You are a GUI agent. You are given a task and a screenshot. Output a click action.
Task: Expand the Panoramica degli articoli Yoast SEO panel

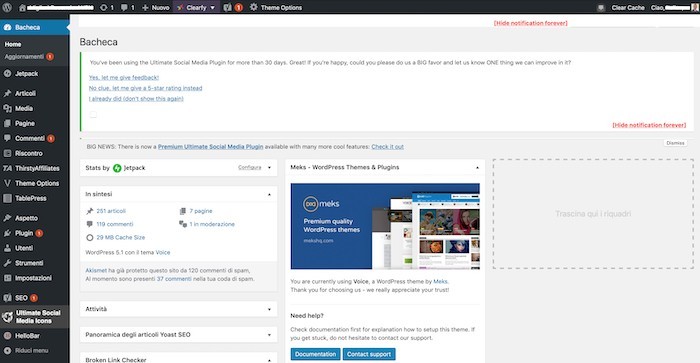[269, 334]
